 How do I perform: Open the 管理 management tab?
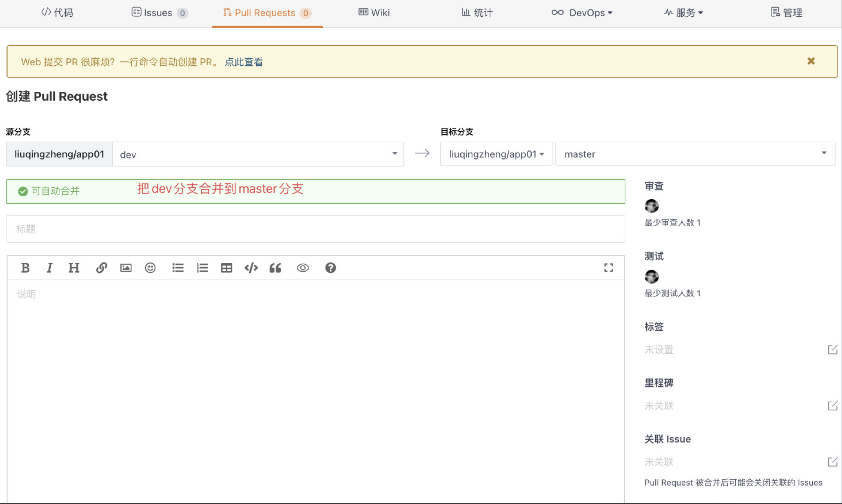point(786,13)
